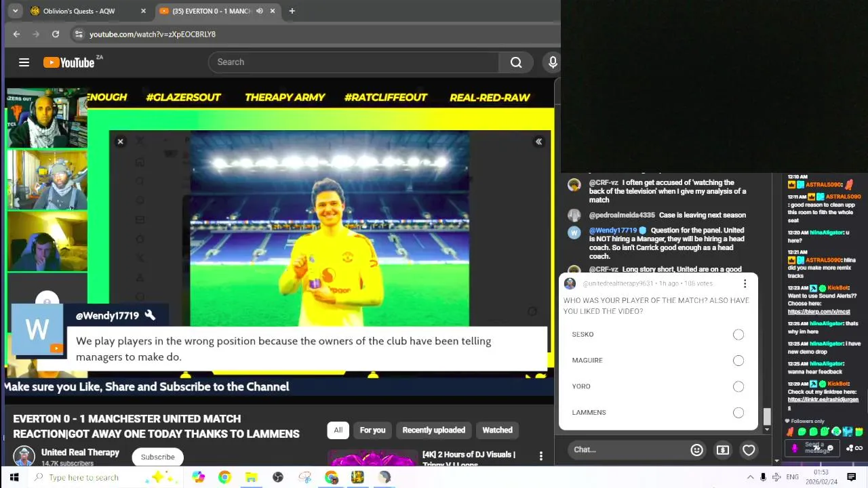Subscribe to United Real Therapy

(158, 457)
